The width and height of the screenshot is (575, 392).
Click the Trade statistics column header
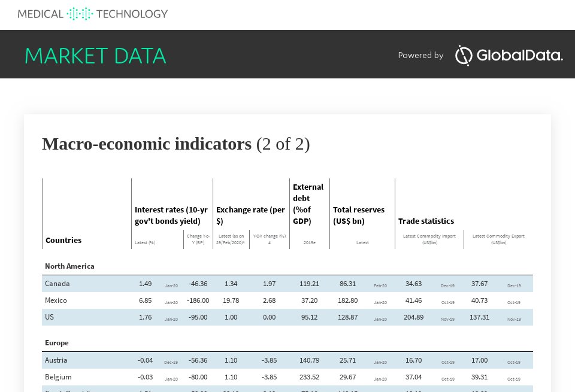tap(426, 221)
